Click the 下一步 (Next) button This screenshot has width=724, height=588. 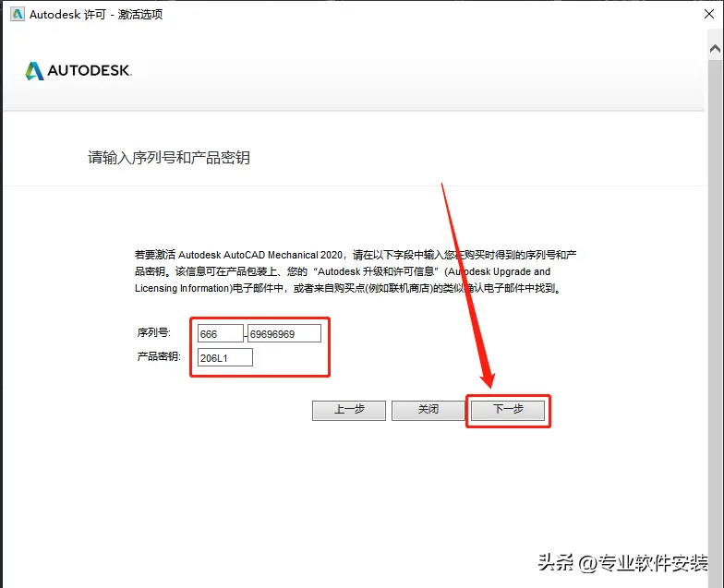508,410
